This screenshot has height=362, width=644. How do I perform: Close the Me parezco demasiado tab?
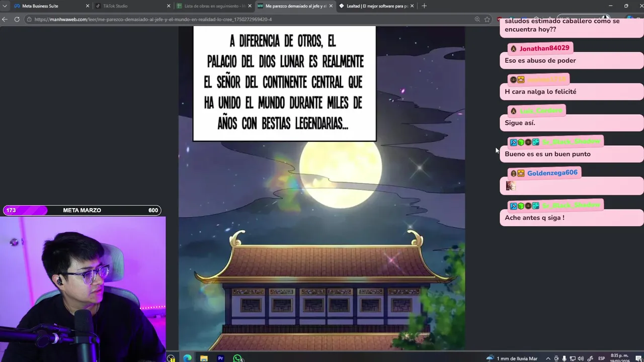coord(331,6)
